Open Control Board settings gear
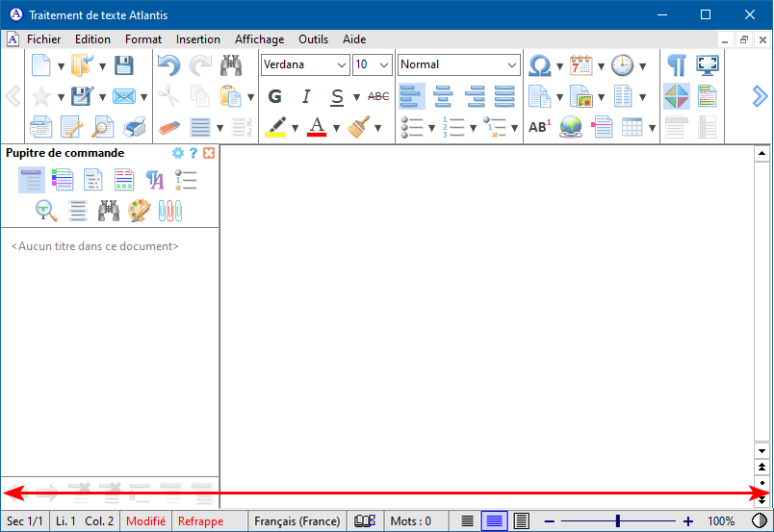This screenshot has height=532, width=774. click(177, 153)
